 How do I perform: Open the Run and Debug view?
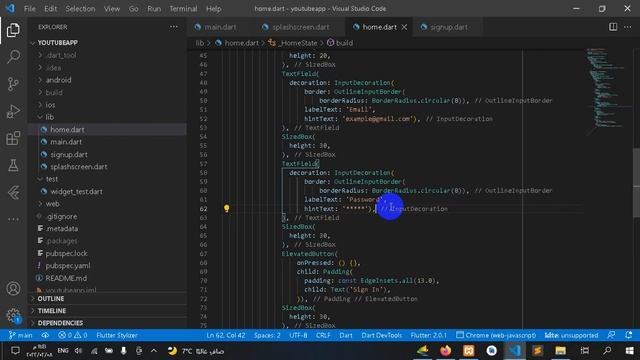tap(13, 111)
